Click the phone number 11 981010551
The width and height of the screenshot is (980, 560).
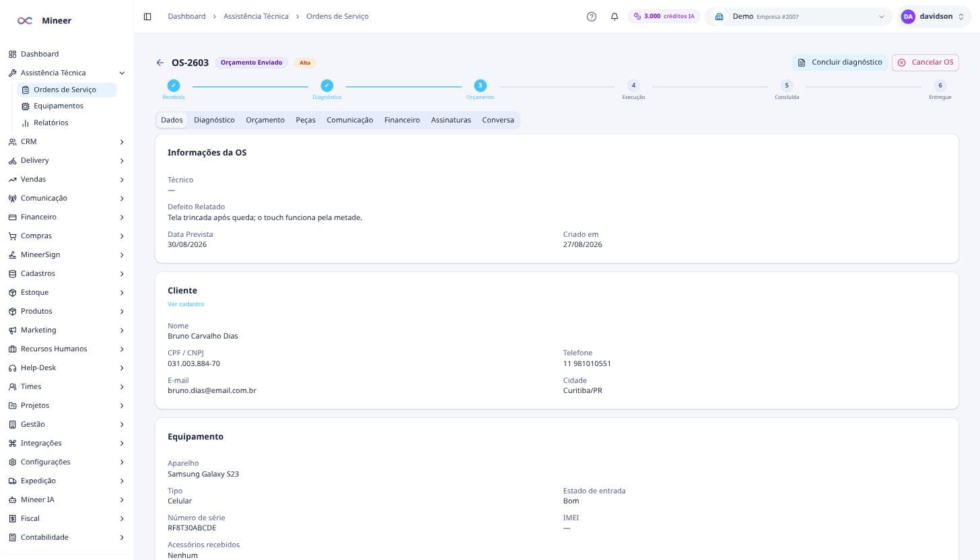[587, 363]
